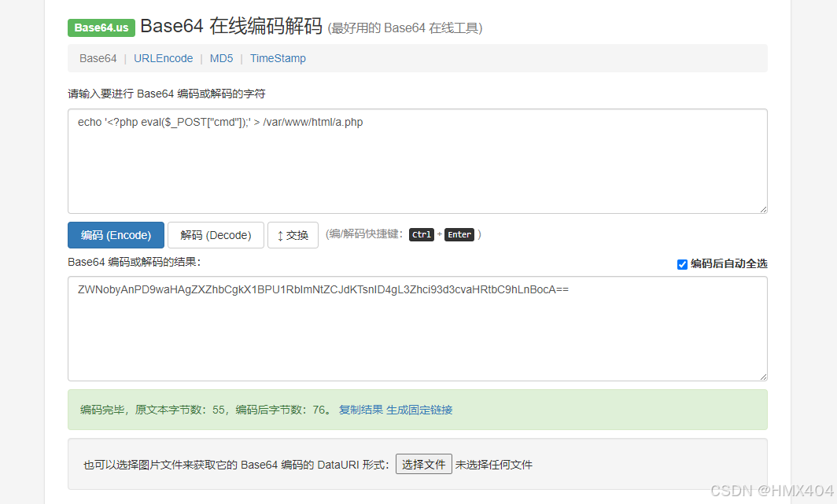Click the 交换 swap button

pyautogui.click(x=293, y=235)
